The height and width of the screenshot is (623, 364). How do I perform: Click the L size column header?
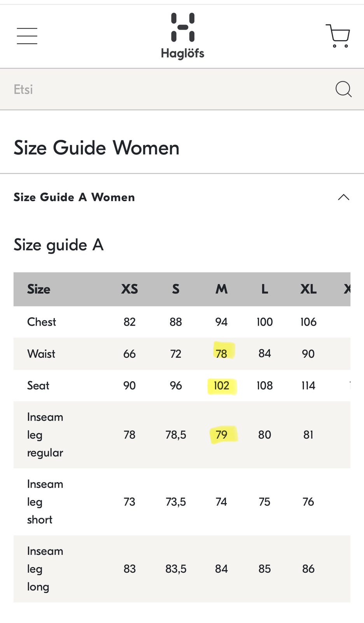point(264,289)
